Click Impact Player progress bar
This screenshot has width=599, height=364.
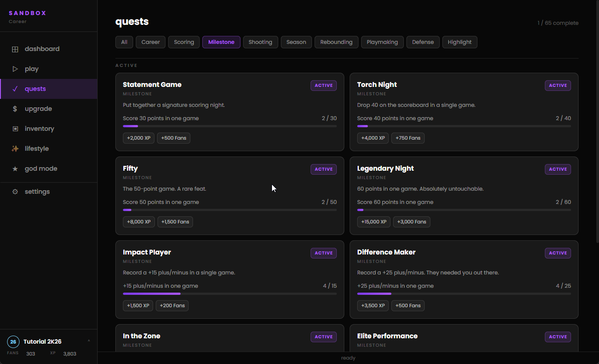click(230, 294)
